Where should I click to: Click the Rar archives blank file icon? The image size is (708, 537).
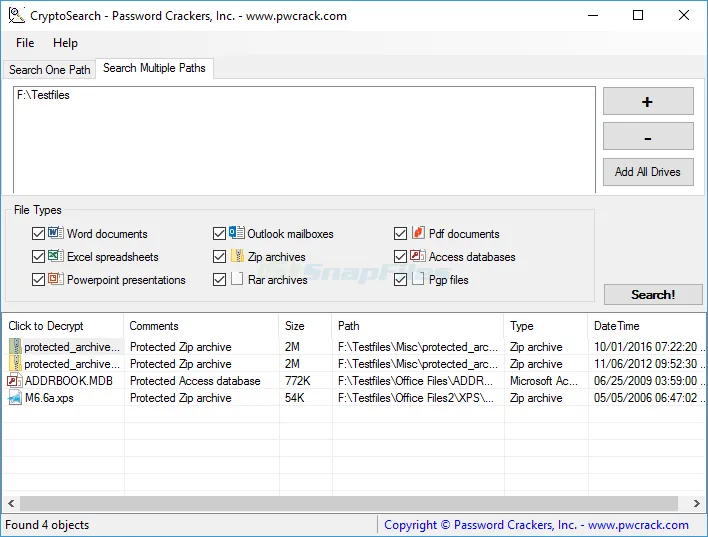click(x=237, y=279)
